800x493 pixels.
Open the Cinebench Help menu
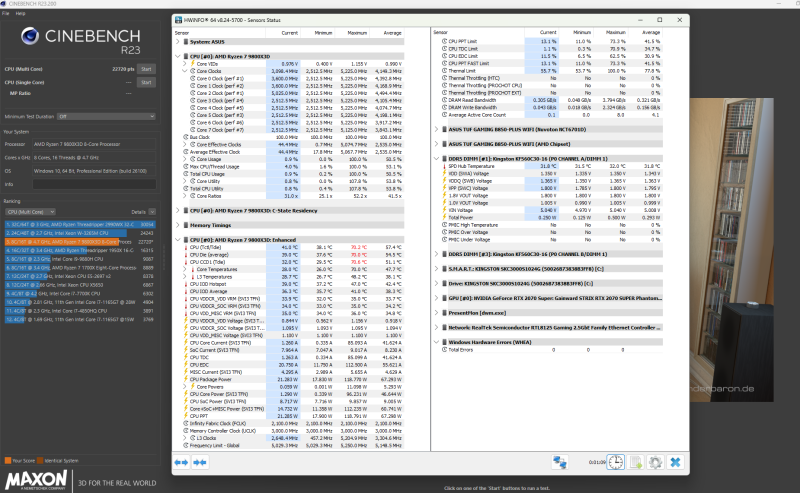coord(20,13)
